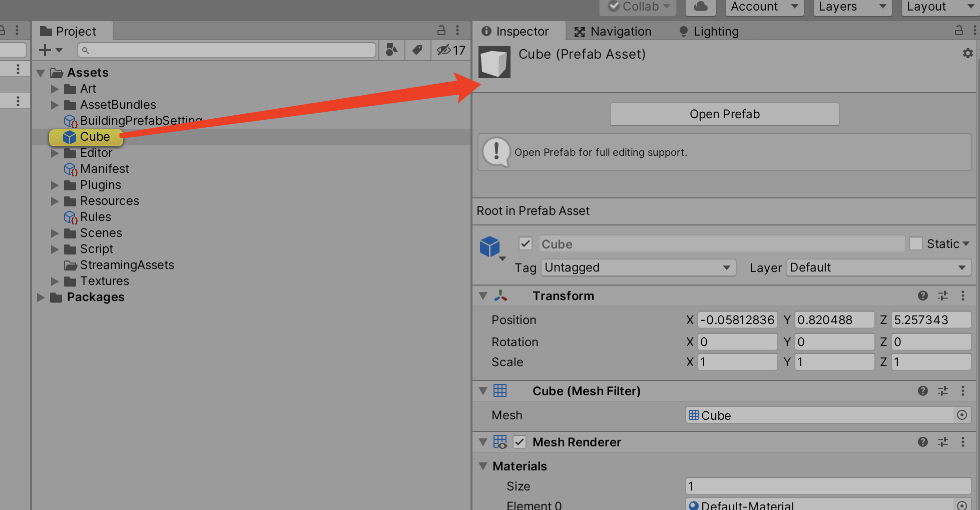The height and width of the screenshot is (510, 980).
Task: Click the search-by-type icon in Project panel
Action: pyautogui.click(x=391, y=50)
